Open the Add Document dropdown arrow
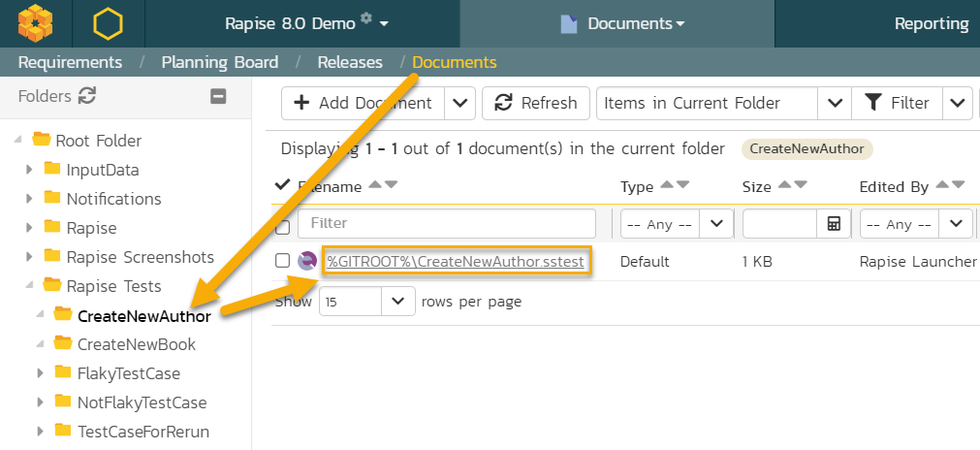This screenshot has width=980, height=450. pos(460,103)
